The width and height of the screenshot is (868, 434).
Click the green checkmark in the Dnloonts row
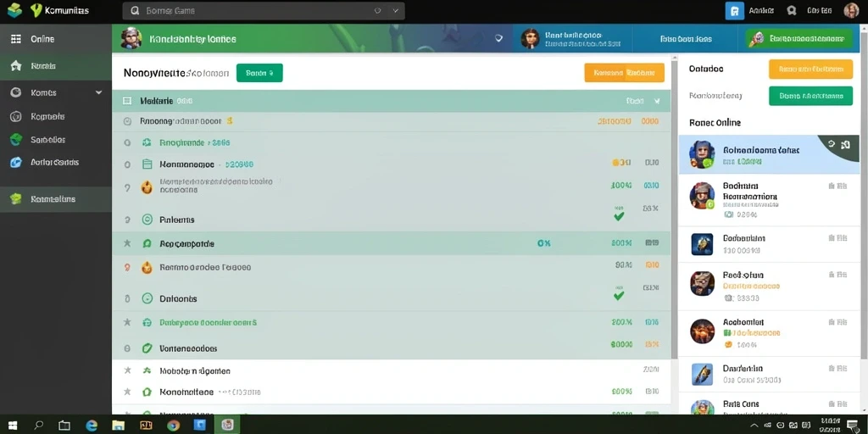619,296
